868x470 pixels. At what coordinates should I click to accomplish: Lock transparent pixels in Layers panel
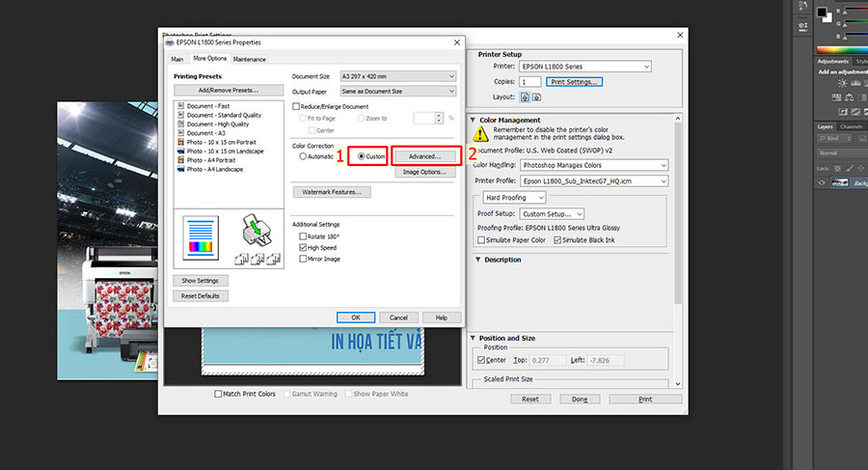[x=837, y=168]
